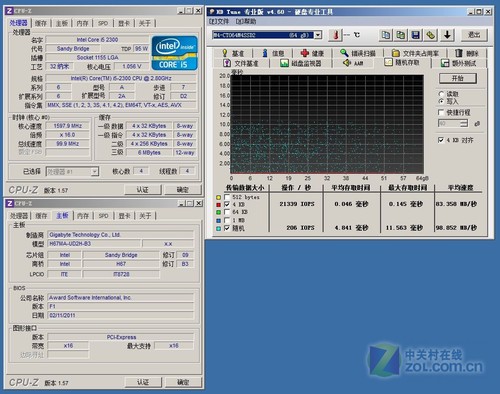Click 确定 OK in upper CPU-Z window
The width and height of the screenshot is (500, 394).
183,190
